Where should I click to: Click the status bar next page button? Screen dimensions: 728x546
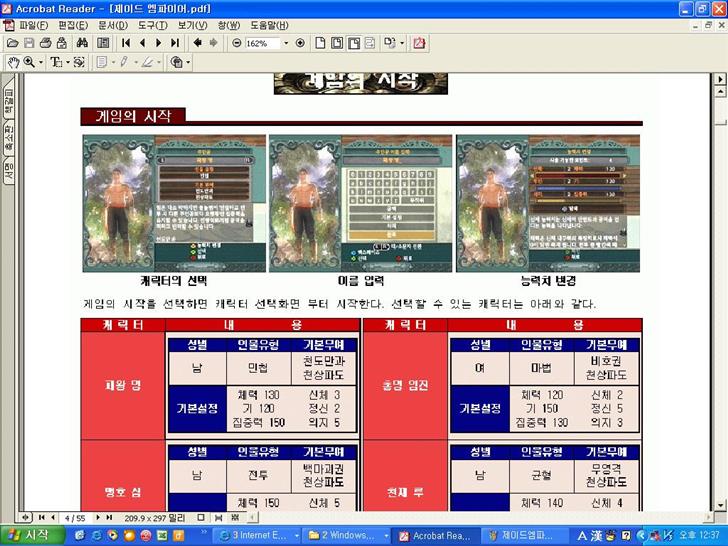click(x=98, y=517)
